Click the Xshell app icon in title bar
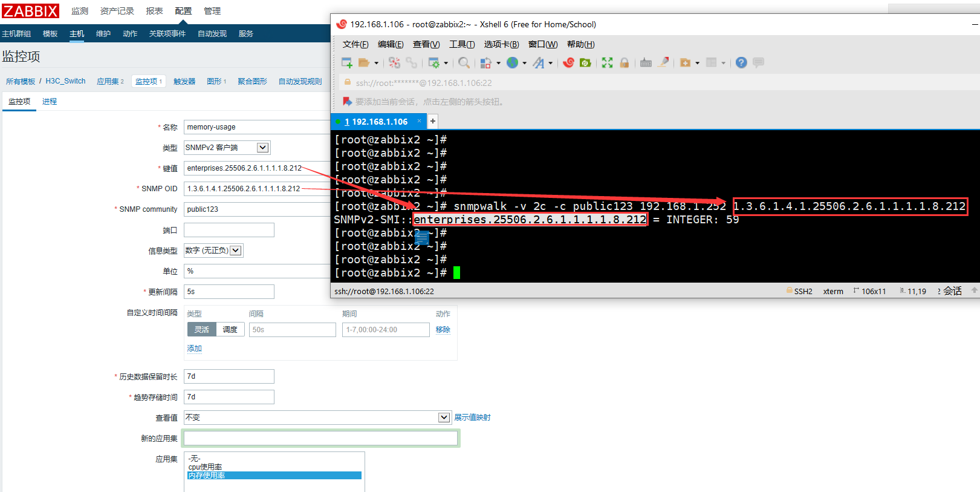Image resolution: width=980 pixels, height=492 pixels. coord(342,24)
